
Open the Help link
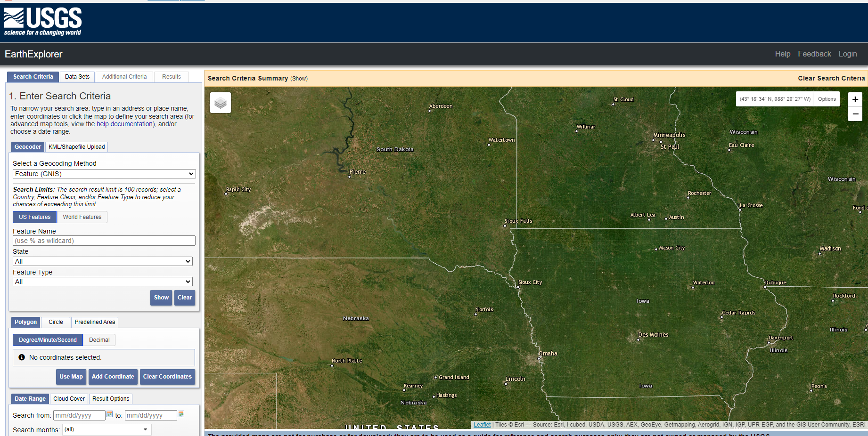click(x=783, y=54)
